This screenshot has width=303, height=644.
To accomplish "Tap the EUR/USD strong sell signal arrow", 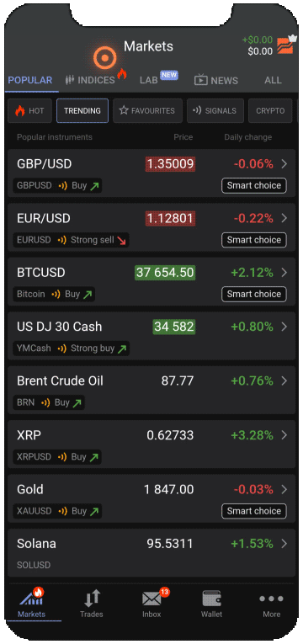I will (x=121, y=240).
